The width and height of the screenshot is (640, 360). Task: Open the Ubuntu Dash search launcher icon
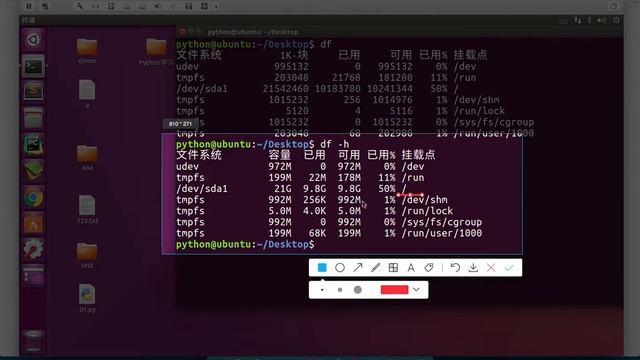33,40
